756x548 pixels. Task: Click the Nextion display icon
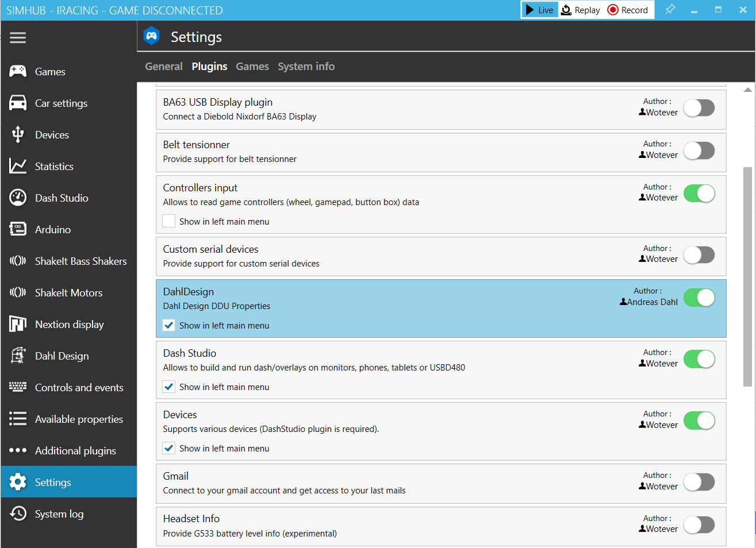pyautogui.click(x=18, y=324)
